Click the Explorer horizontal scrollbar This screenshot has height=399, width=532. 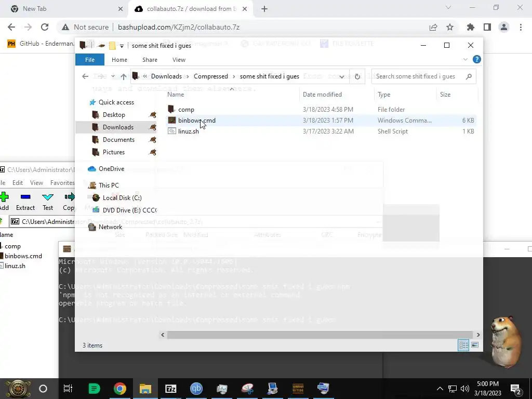pyautogui.click(x=320, y=335)
